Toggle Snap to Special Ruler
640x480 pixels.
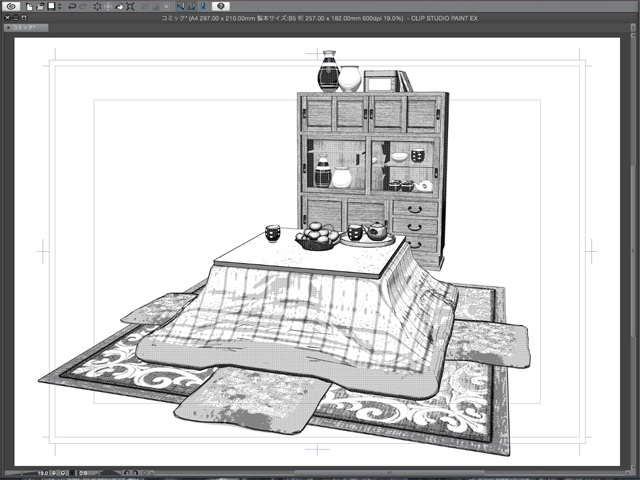192,7
